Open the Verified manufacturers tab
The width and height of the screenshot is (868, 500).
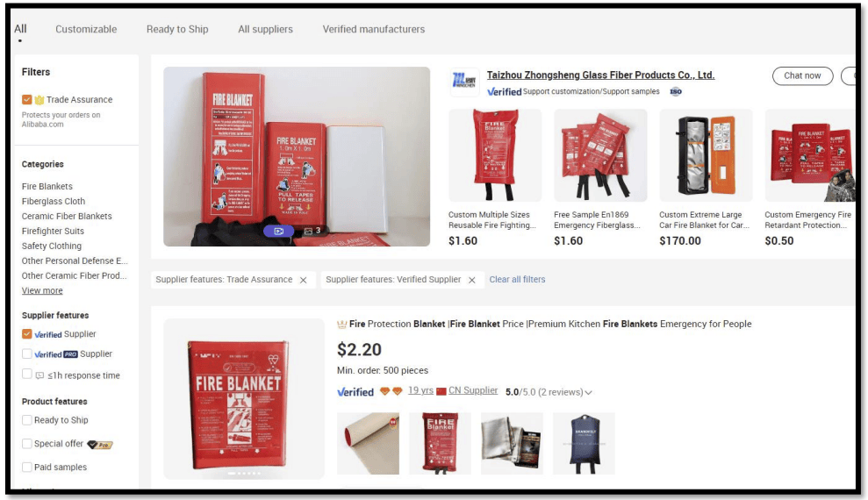pos(374,29)
